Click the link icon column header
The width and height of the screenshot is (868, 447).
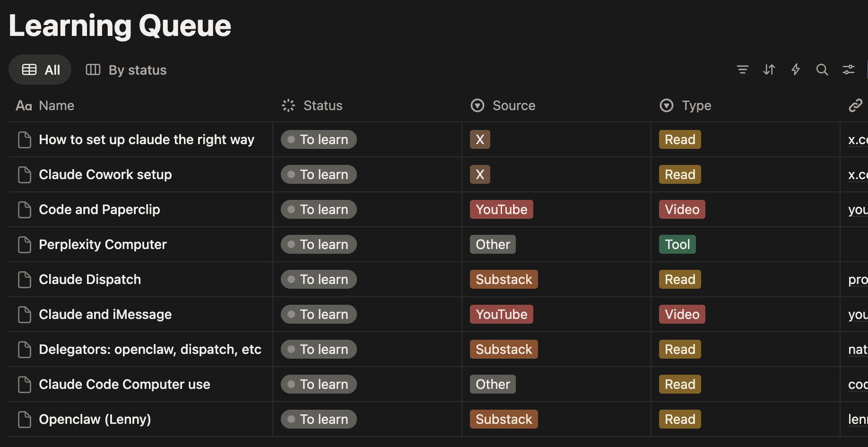tap(855, 105)
